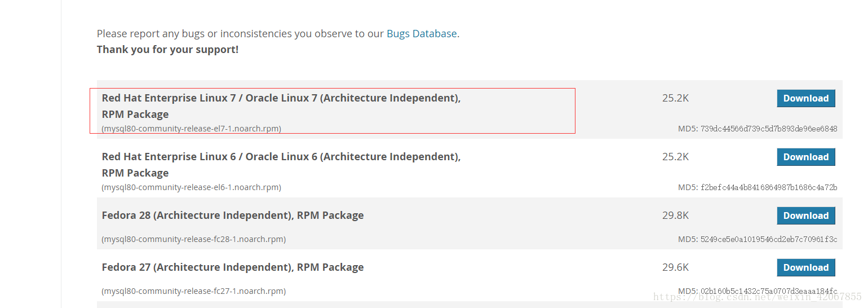Select the 25.2K size for EL7 package
This screenshot has height=308, width=868.
[675, 98]
